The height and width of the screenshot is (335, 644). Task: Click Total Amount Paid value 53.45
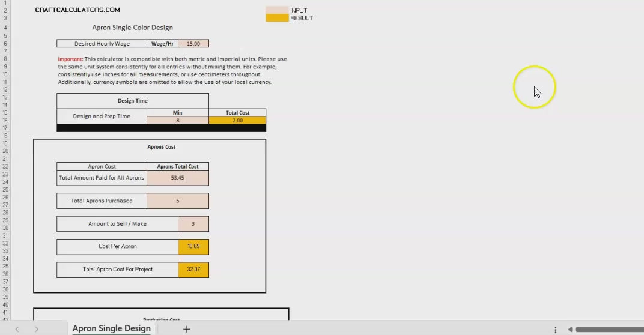[x=178, y=178]
